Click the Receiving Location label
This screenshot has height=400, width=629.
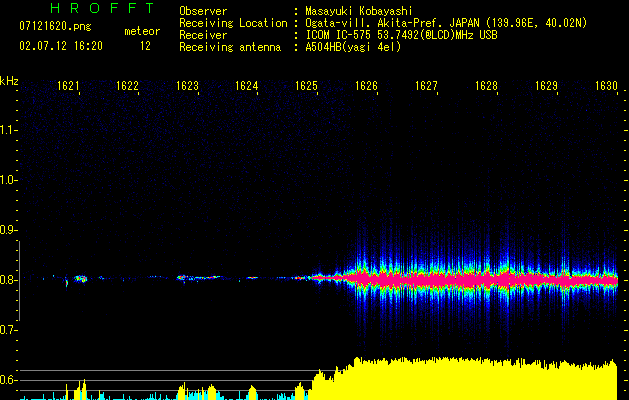[233, 23]
